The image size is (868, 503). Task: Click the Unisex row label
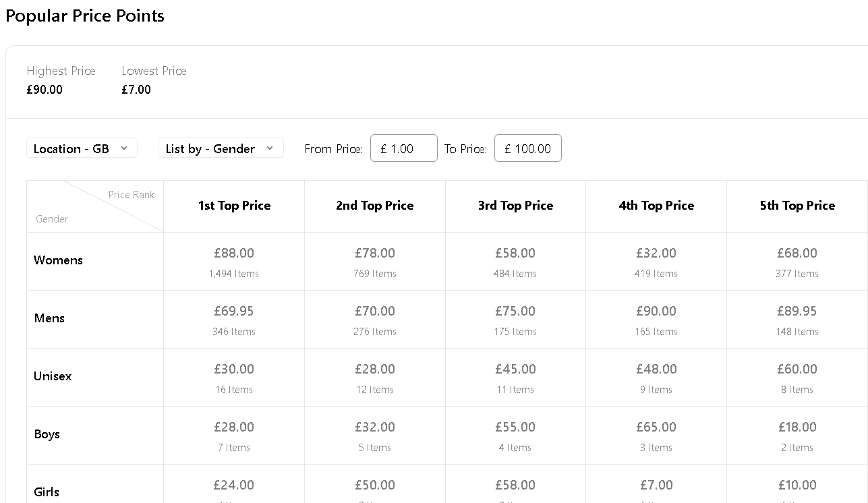(53, 376)
